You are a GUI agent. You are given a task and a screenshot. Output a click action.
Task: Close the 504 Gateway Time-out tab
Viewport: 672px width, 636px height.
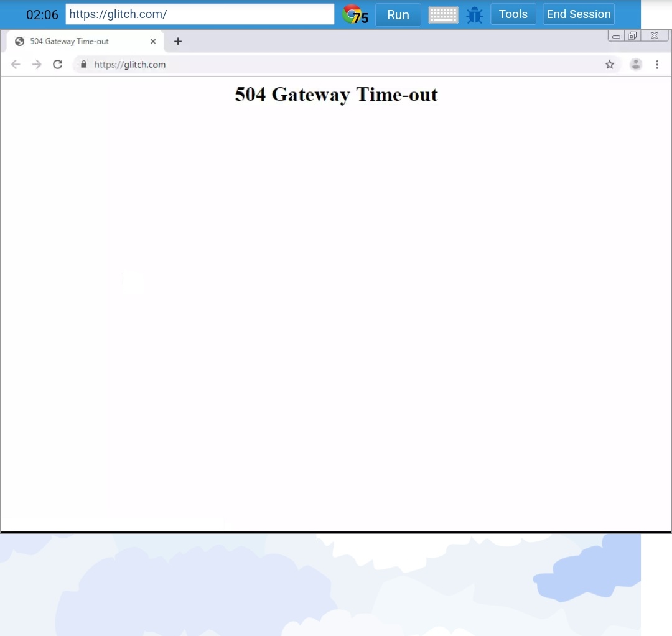click(x=153, y=42)
